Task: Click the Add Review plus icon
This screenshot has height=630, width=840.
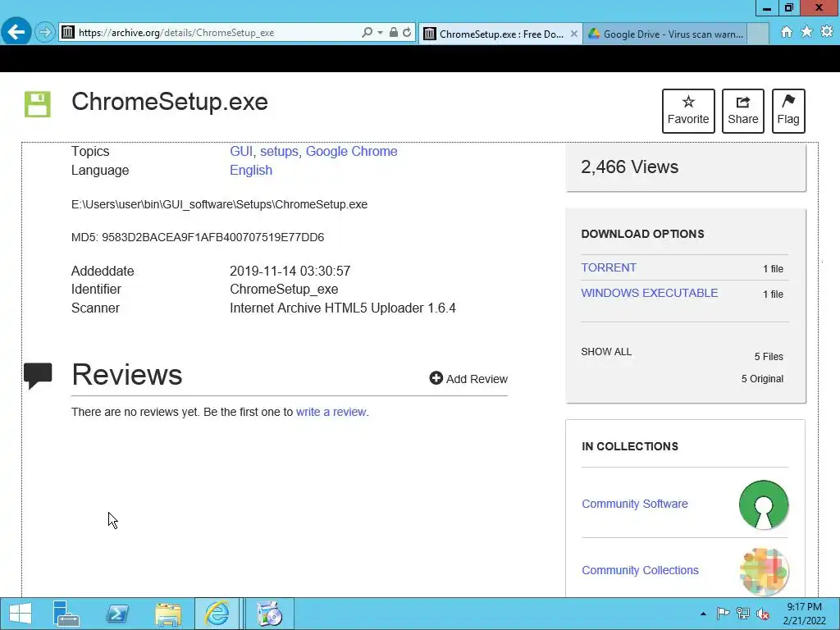Action: (x=436, y=378)
